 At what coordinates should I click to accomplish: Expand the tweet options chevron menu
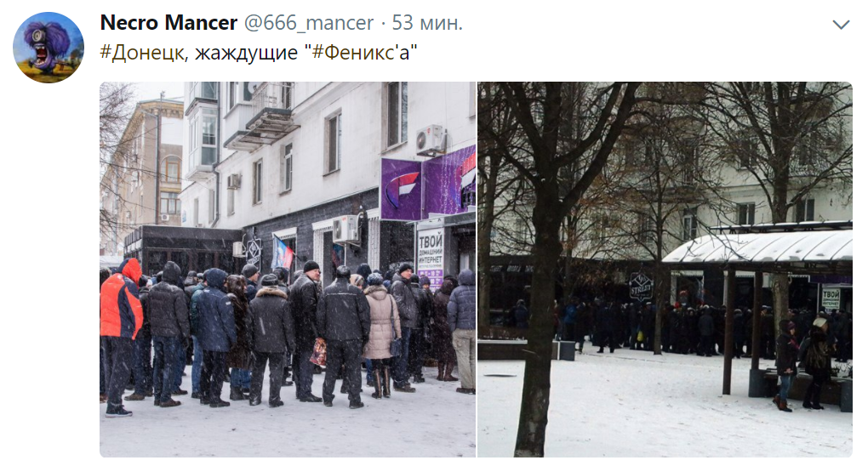coord(841,25)
